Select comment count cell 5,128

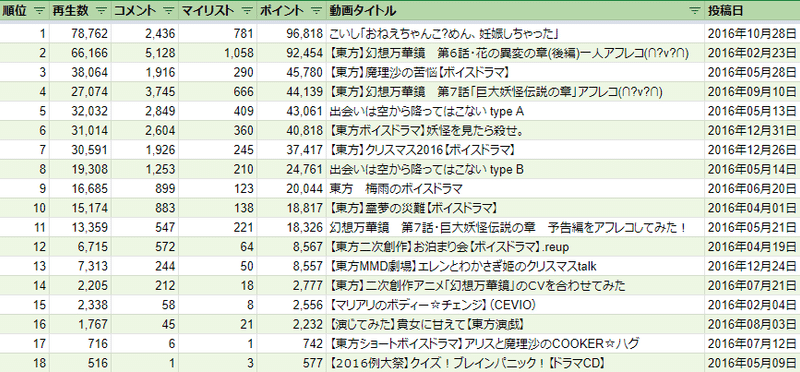[145, 53]
